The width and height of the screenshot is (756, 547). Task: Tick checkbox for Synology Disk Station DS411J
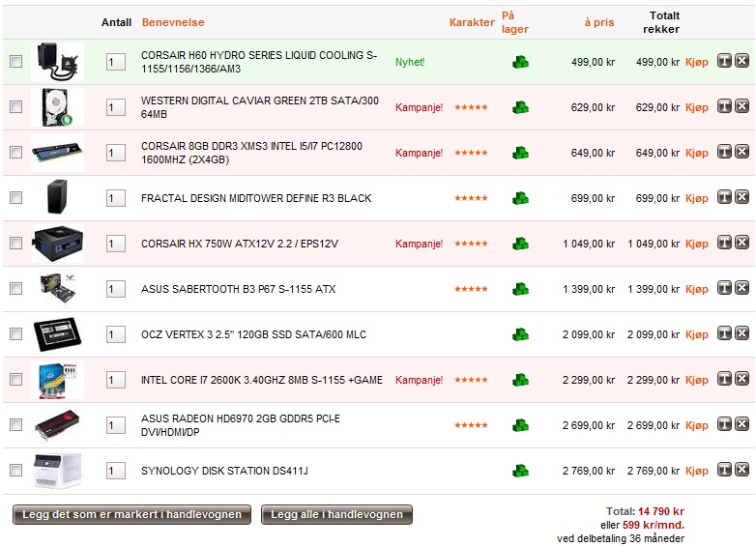click(x=15, y=470)
